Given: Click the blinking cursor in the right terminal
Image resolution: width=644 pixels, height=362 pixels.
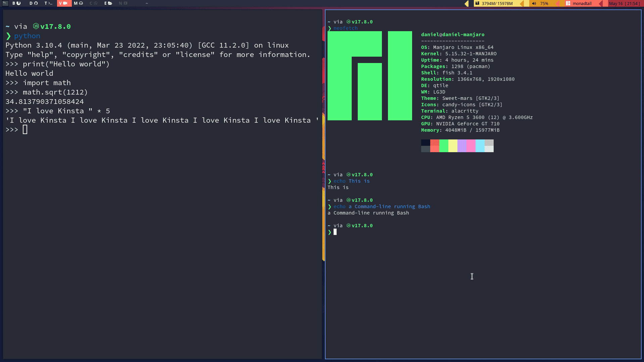Looking at the screenshot, I should tap(335, 232).
